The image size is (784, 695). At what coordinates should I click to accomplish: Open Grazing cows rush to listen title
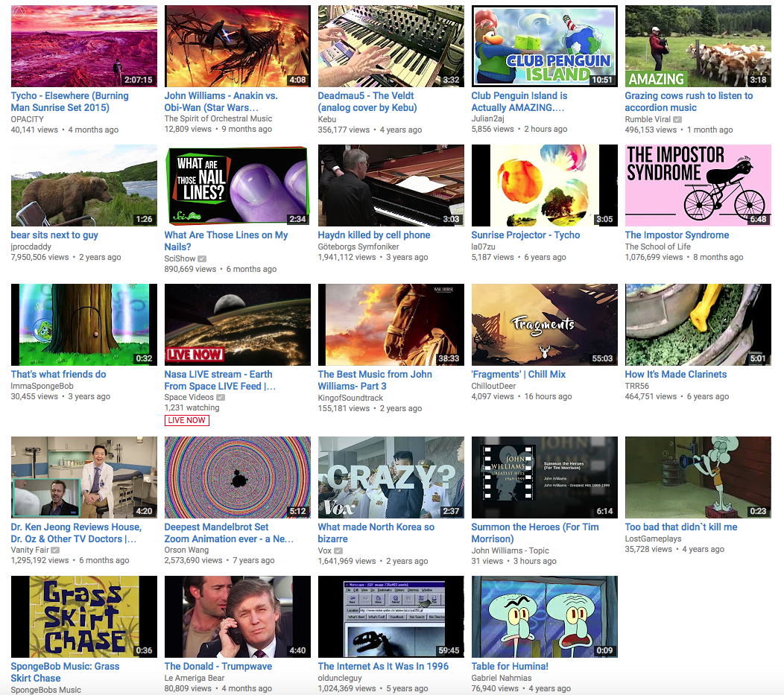click(689, 101)
